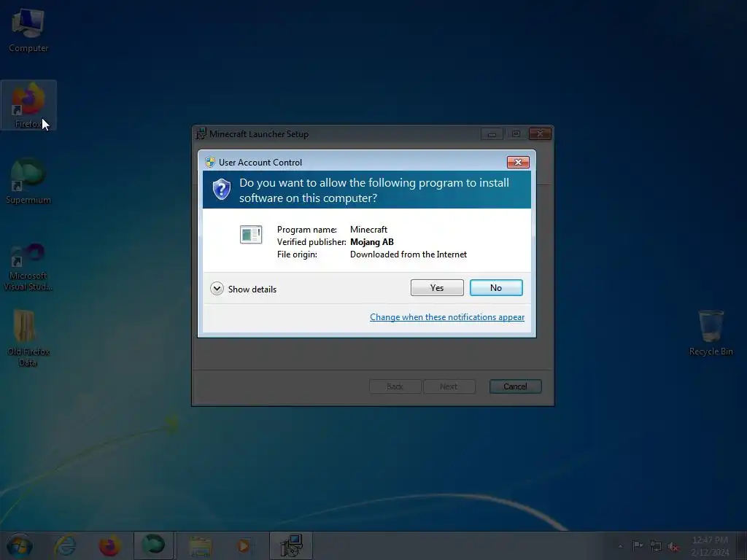Viewport: 747px width, 560px height.
Task: Click the 'Minecraft' program name value
Action: (368, 230)
